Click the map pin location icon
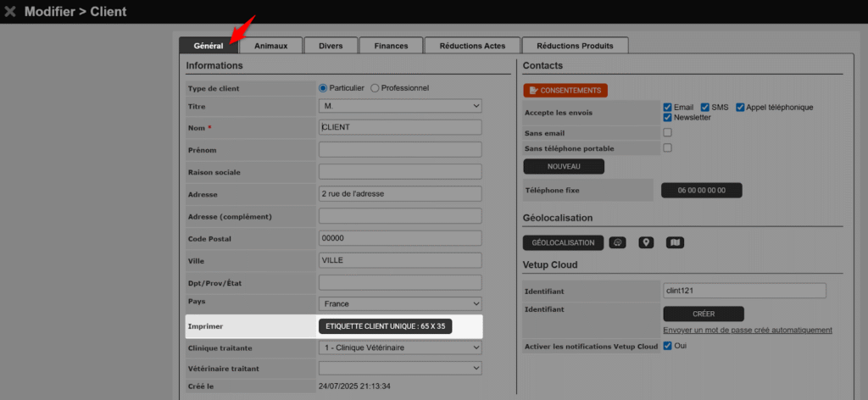 [x=647, y=243]
